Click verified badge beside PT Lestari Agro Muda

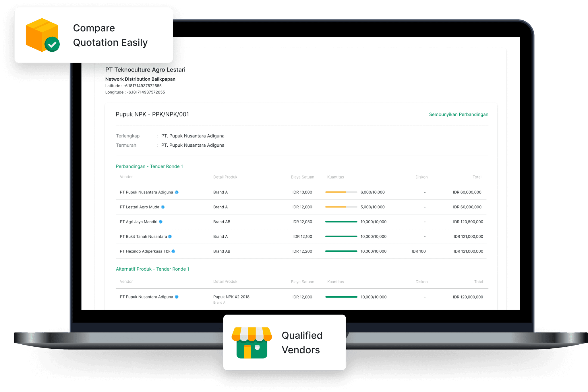click(163, 207)
